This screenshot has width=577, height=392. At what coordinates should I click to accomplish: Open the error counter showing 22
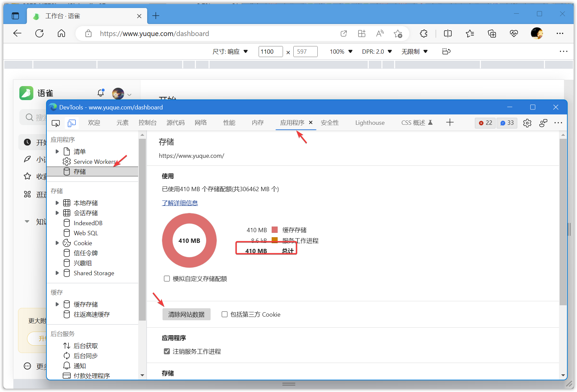(485, 123)
